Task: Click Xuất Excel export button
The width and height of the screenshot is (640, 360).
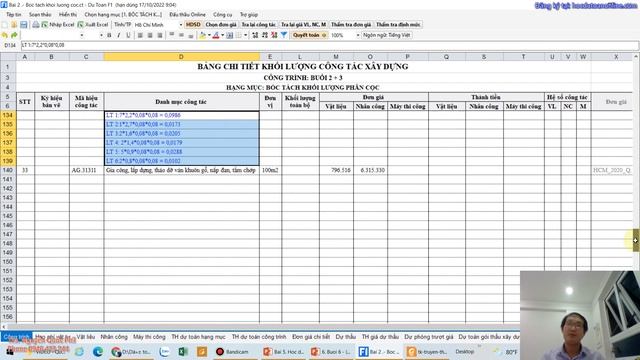Action: (93, 25)
